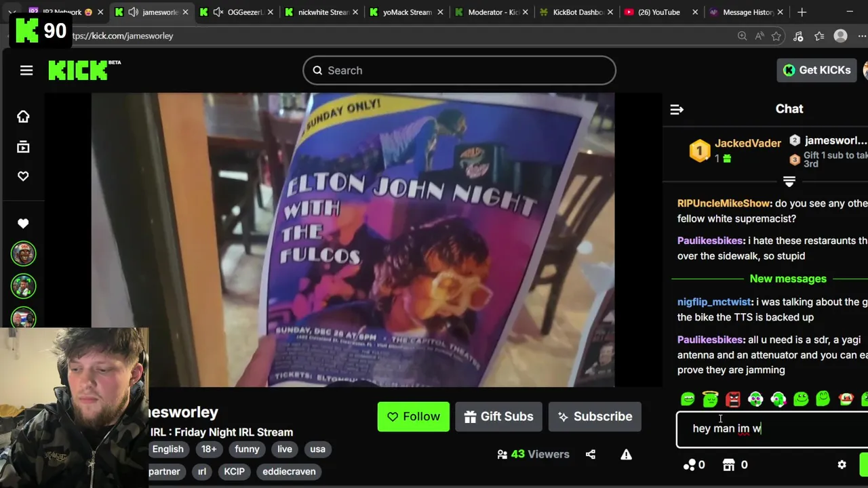Insert the kissing headphones green emote
Image resolution: width=868 pixels, height=488 pixels.
778,399
